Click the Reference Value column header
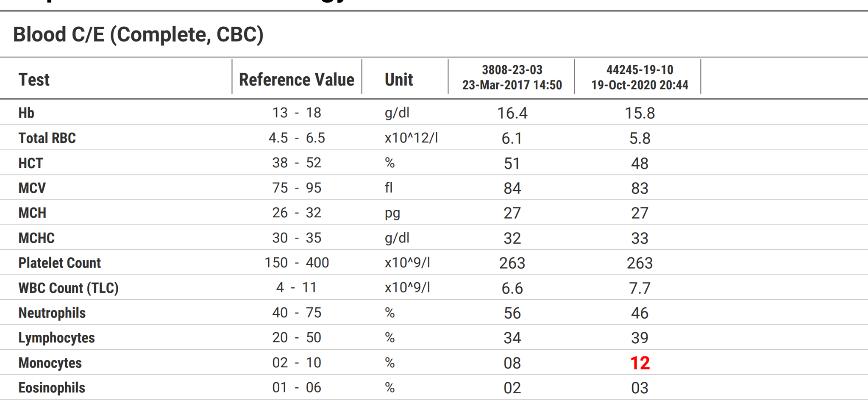This screenshot has height=414, width=868. point(297,80)
